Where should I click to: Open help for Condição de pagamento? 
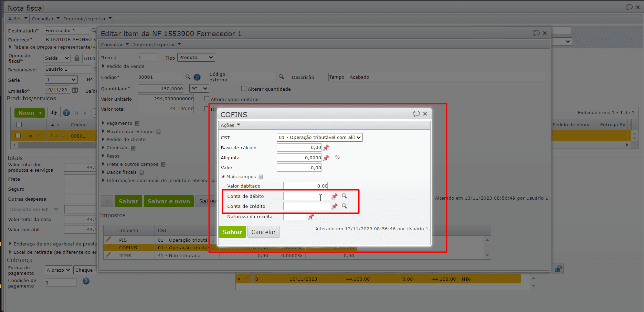86,281
